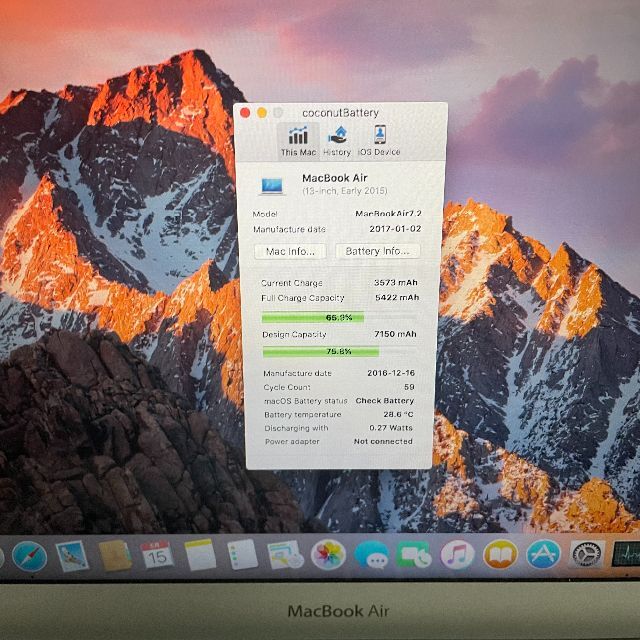The width and height of the screenshot is (640, 640).
Task: Click the Full Charge Capacity value 5422 mAh
Action: pos(397,297)
